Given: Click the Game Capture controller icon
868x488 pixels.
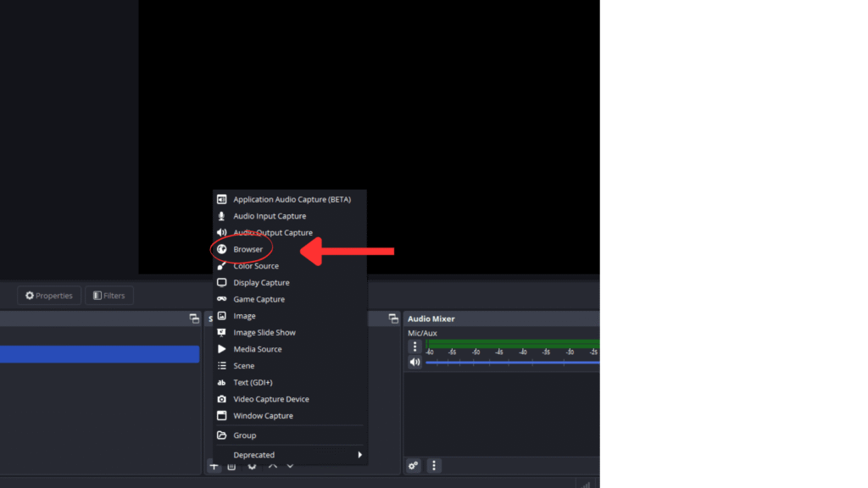Looking at the screenshot, I should [221, 299].
